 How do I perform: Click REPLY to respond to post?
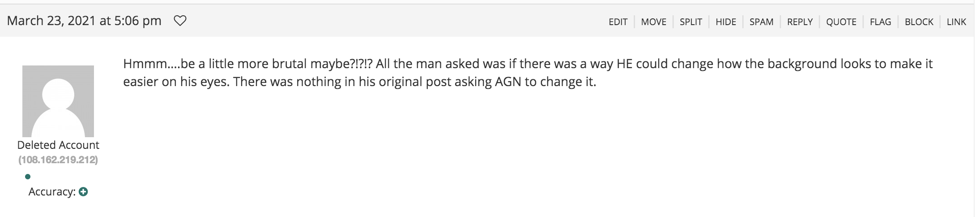pyautogui.click(x=800, y=22)
